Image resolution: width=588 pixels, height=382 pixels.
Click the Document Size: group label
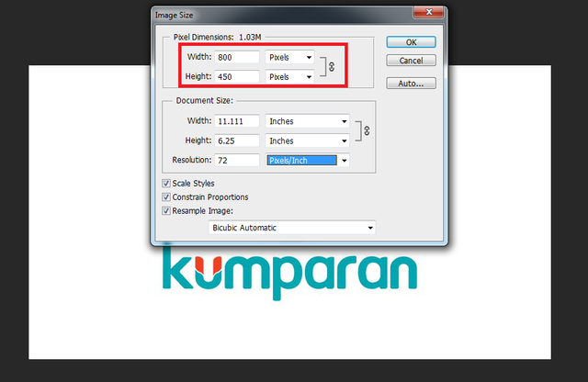pos(204,100)
